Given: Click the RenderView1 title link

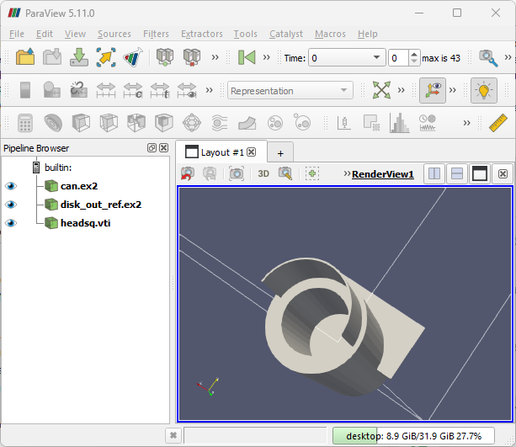Looking at the screenshot, I should tap(383, 174).
